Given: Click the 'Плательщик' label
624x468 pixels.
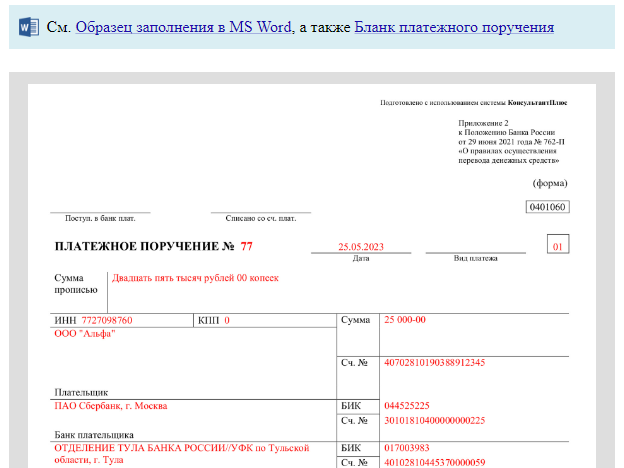Looking at the screenshot, I should 81,392.
